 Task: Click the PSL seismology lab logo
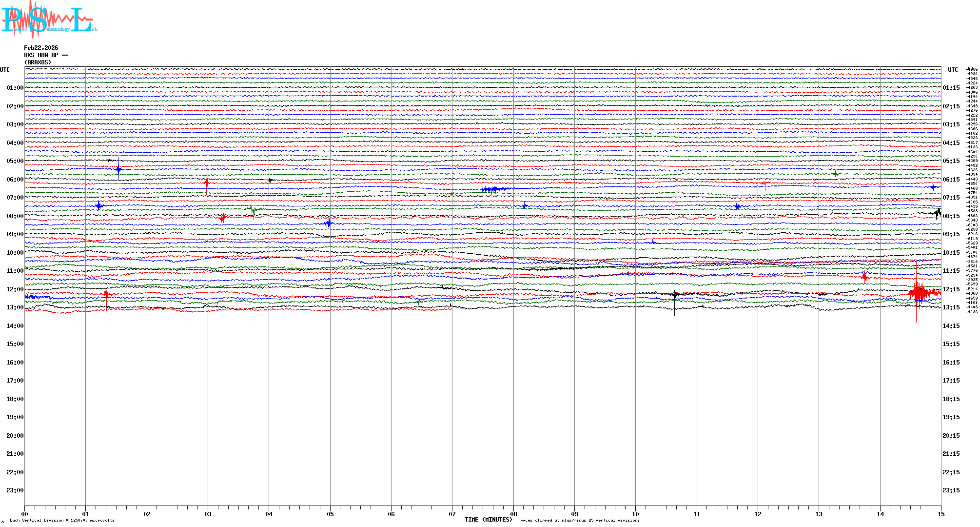[49, 20]
